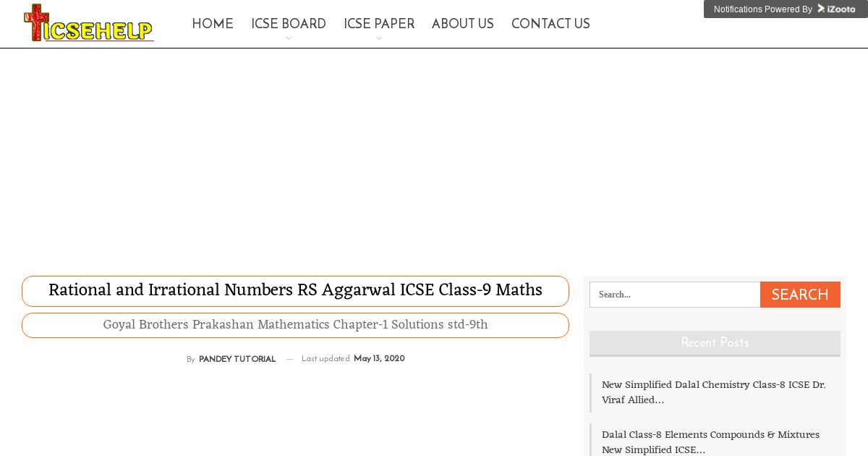This screenshot has width=868, height=456.
Task: Click the iZooto notifications banner
Action: coord(786,9)
